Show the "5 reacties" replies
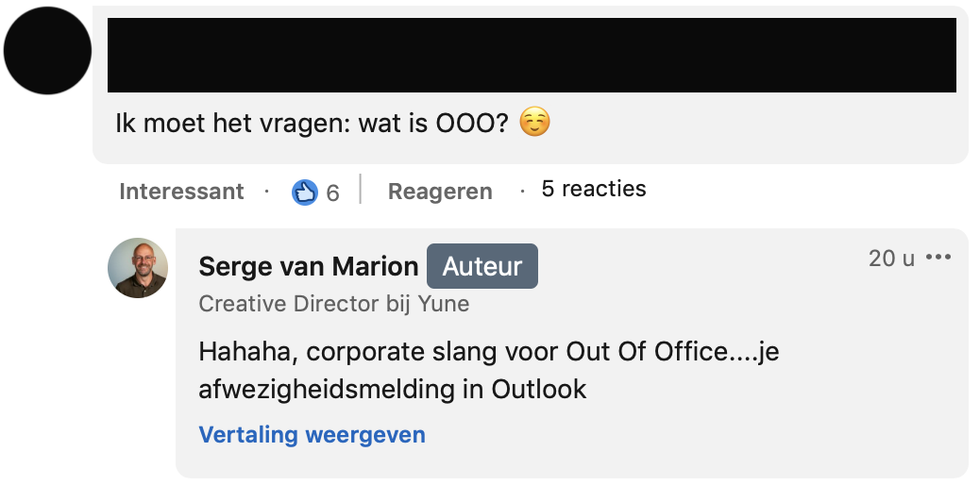 (x=594, y=189)
